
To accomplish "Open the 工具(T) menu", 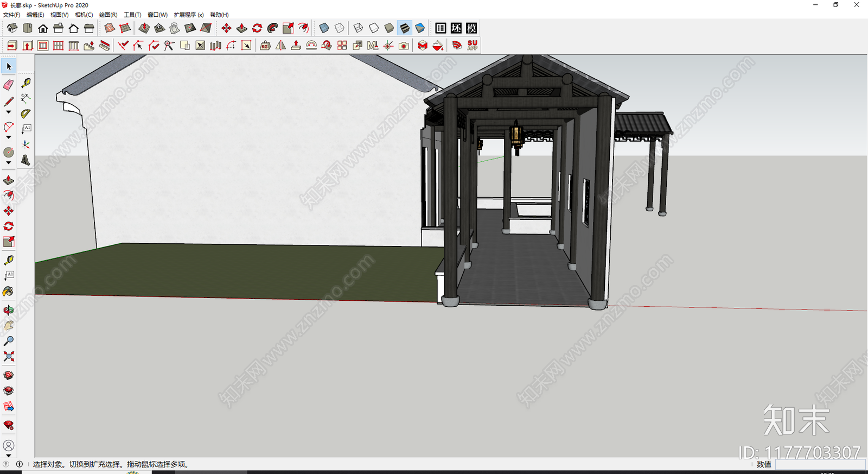I will [x=132, y=15].
